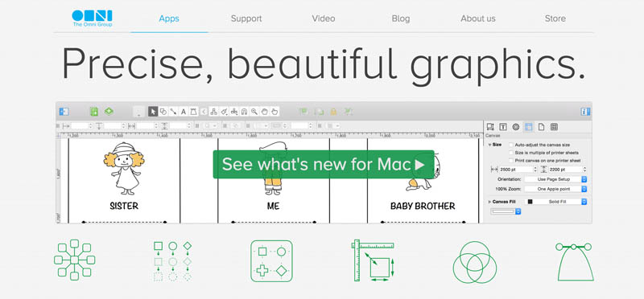Image resolution: width=644 pixels, height=299 pixels.
Task: Open the Properties inspector circle icon
Action: (x=516, y=127)
